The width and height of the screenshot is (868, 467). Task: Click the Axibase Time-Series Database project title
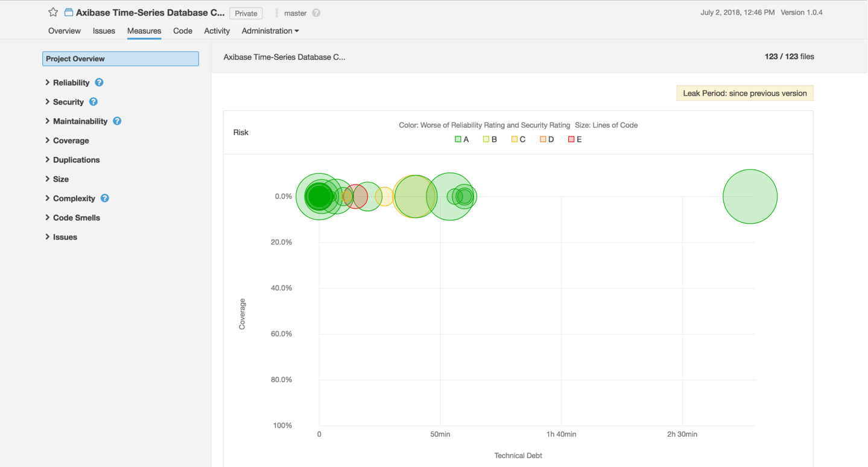point(150,13)
